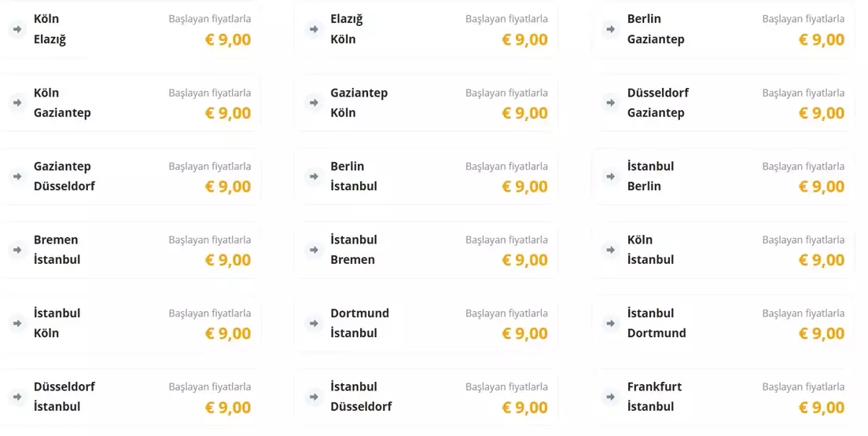Open the Gaziantep to Düsseldorf route

129,176
